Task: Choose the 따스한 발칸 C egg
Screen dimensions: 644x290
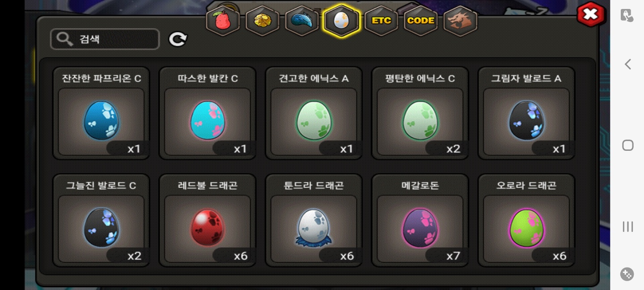Action: (208, 113)
